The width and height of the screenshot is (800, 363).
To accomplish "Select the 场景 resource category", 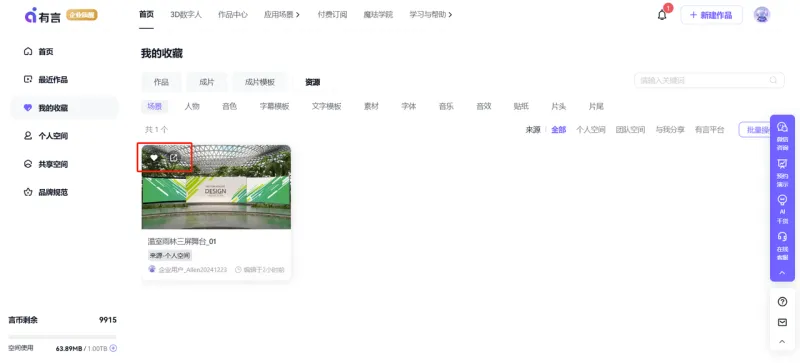I will pyautogui.click(x=155, y=106).
